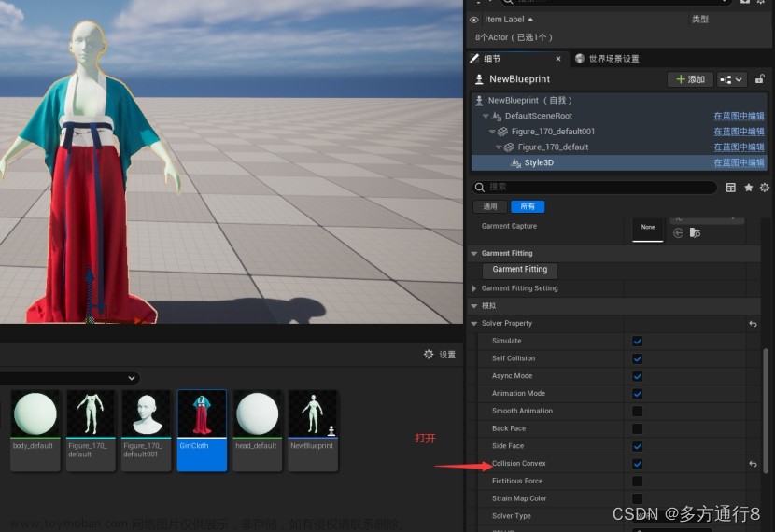Enable the Smooth Animation checkbox
The height and width of the screenshot is (532, 775).
[x=638, y=412]
